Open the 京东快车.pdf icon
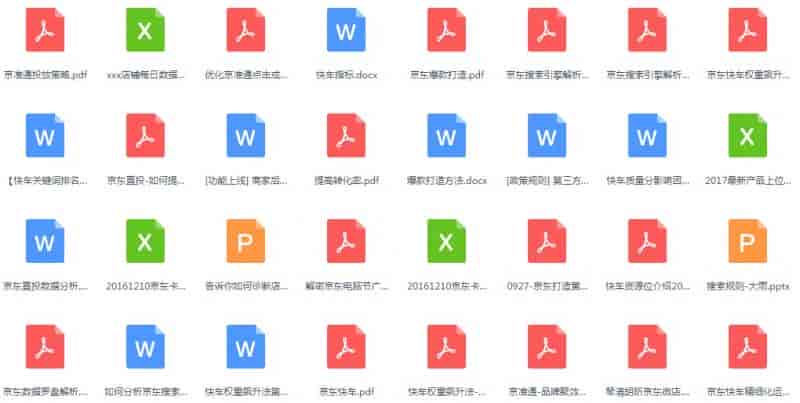800x403 pixels. tap(346, 347)
